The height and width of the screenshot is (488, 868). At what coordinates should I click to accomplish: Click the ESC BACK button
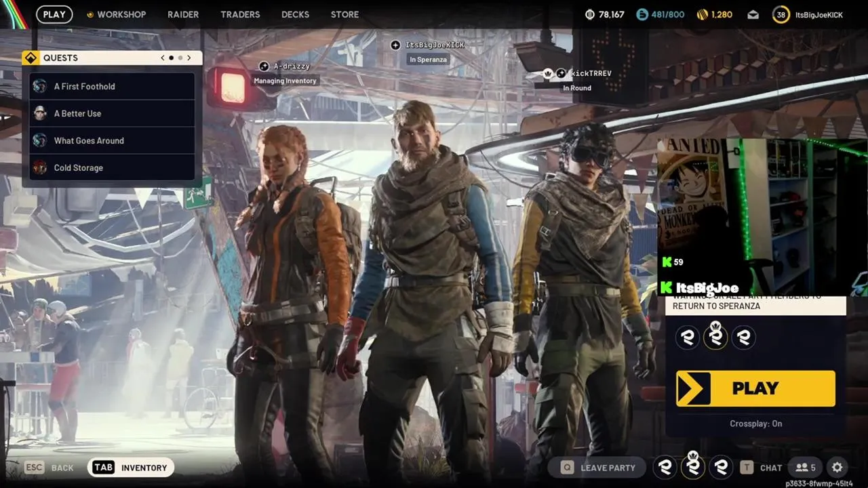[x=49, y=468]
